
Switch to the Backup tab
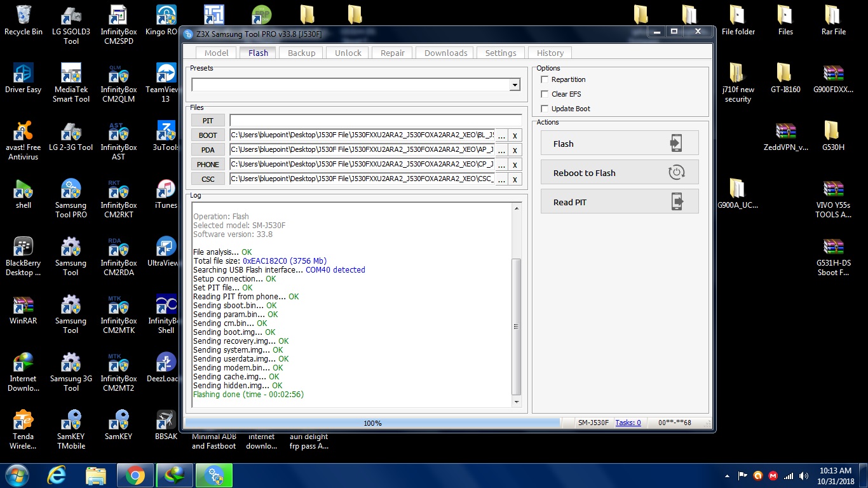(x=301, y=53)
